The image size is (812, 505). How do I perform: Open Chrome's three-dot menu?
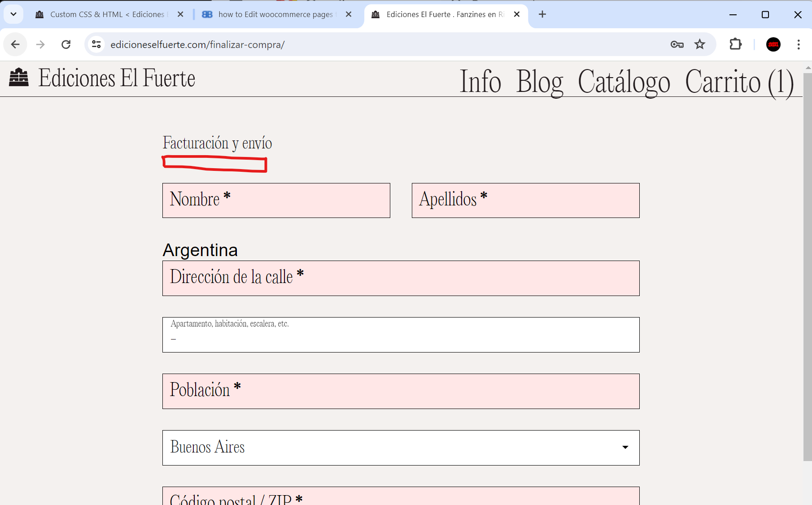(x=799, y=44)
